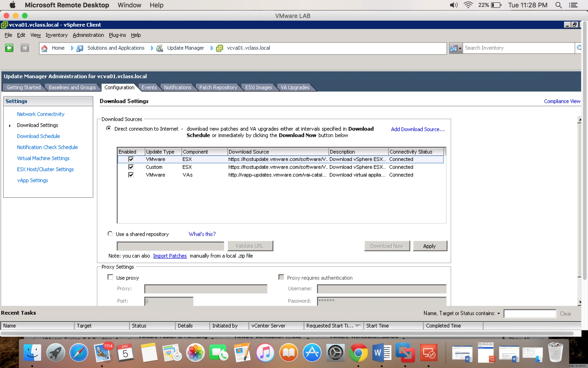Expand Download Settings arrow in Settings panel
The image size is (588, 368).
pos(10,125)
